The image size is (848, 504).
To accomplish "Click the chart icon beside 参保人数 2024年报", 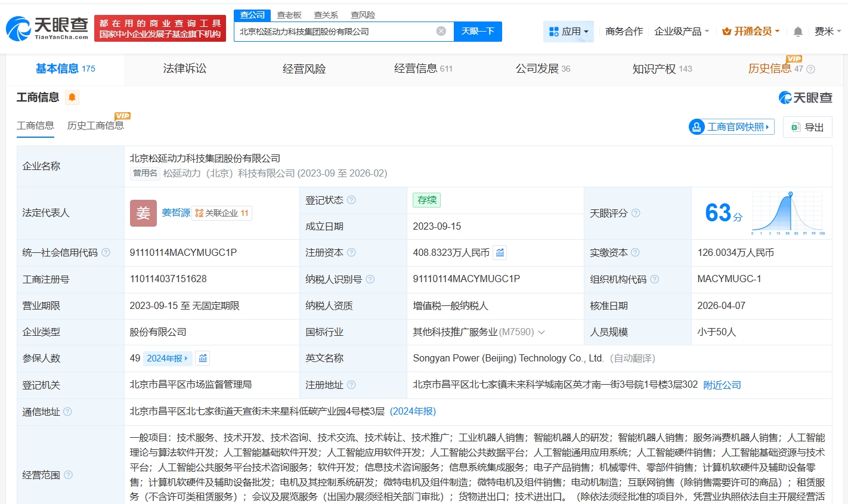I will coord(203,358).
